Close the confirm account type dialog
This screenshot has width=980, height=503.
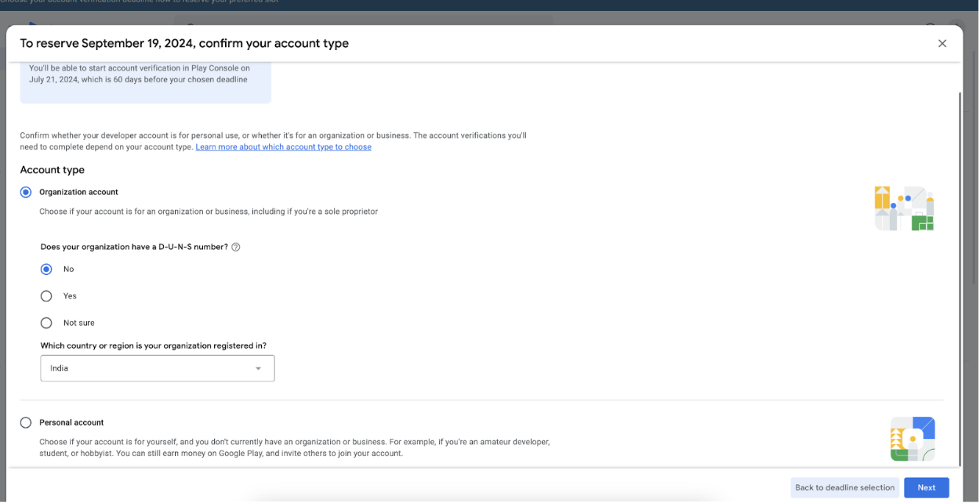942,44
